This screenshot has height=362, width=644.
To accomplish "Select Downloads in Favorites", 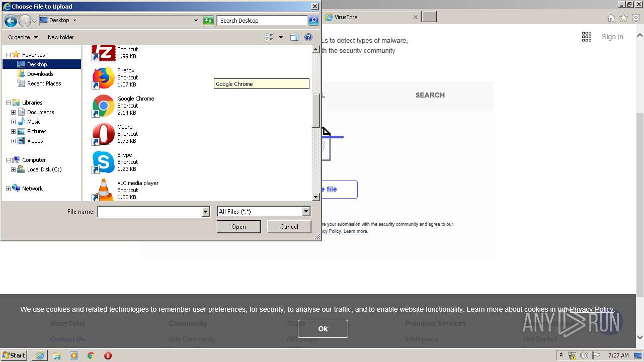I will click(x=40, y=74).
